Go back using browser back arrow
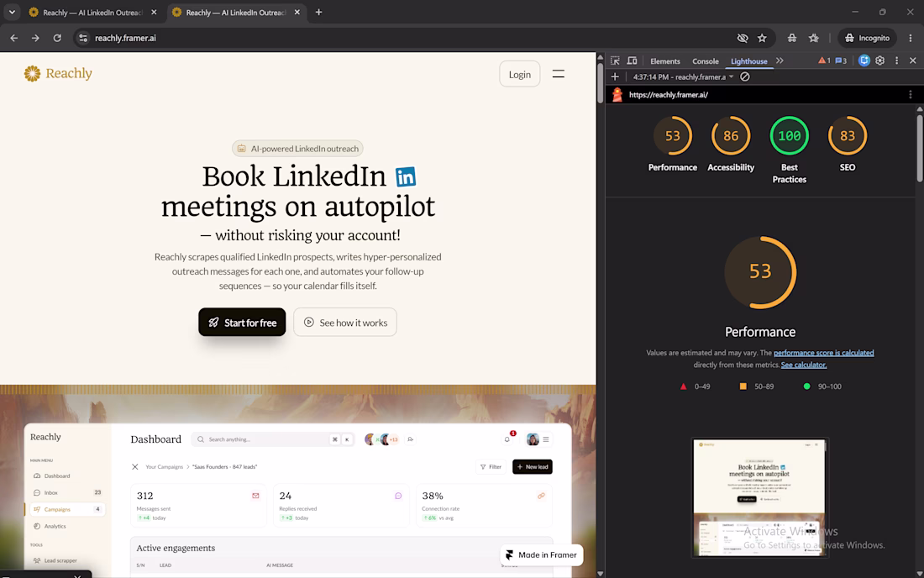The width and height of the screenshot is (924, 578). click(14, 38)
